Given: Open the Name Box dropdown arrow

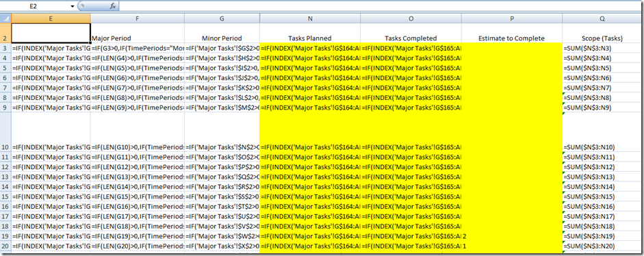Looking at the screenshot, I should (73, 7).
